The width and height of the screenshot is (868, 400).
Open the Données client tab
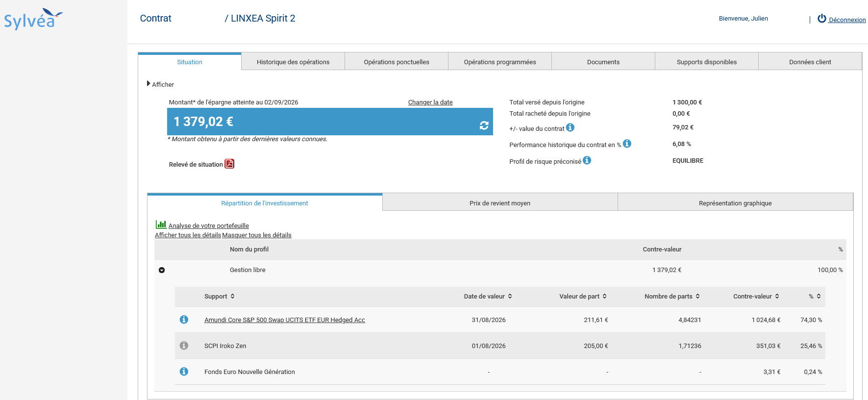(810, 62)
